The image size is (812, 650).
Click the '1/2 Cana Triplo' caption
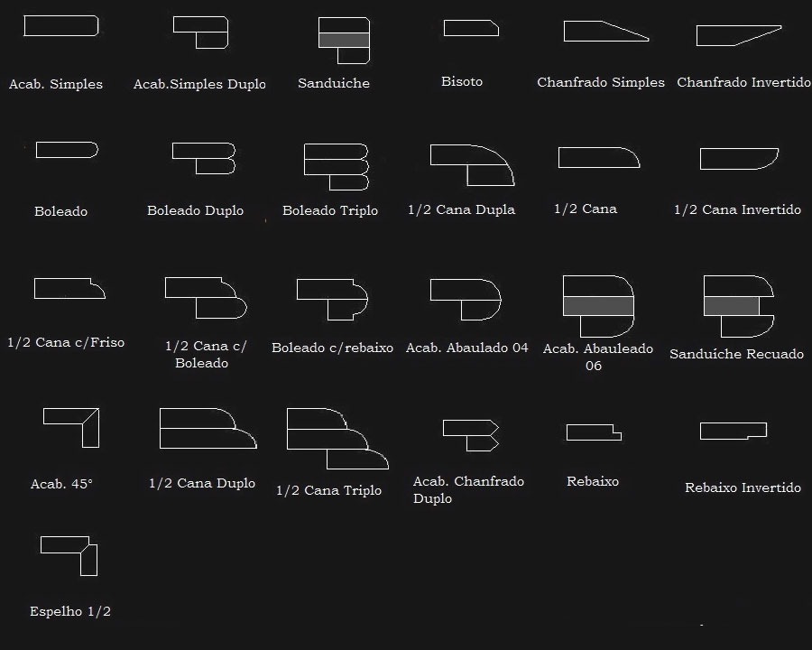click(328, 490)
